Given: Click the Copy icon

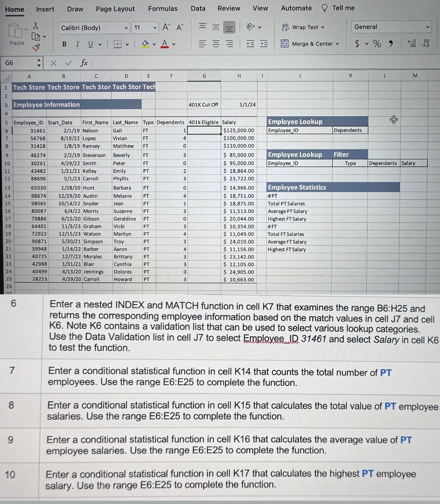Looking at the screenshot, I should click(36, 36).
